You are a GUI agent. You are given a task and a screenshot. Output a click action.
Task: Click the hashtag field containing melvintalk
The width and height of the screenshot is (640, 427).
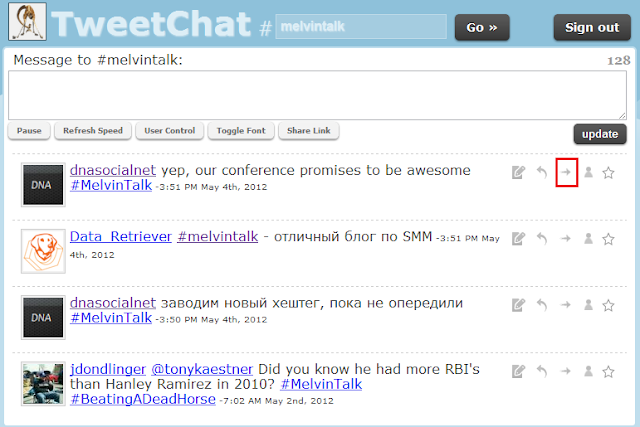coord(361,27)
